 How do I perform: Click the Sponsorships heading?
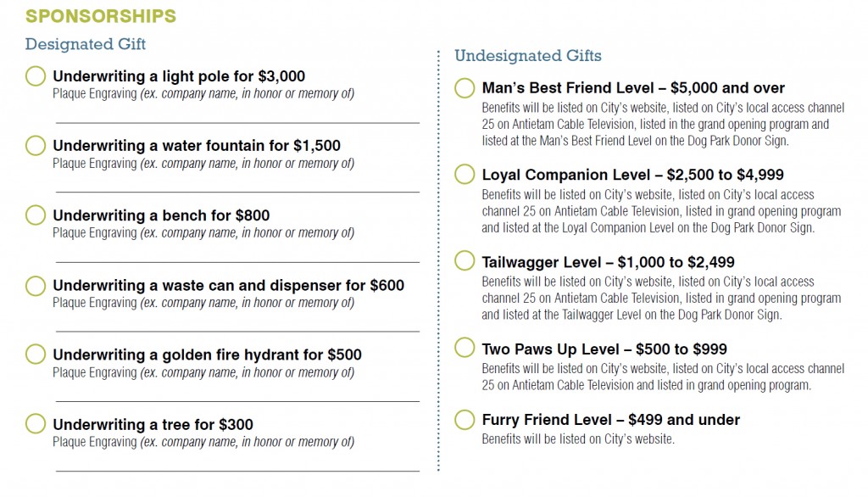click(101, 16)
